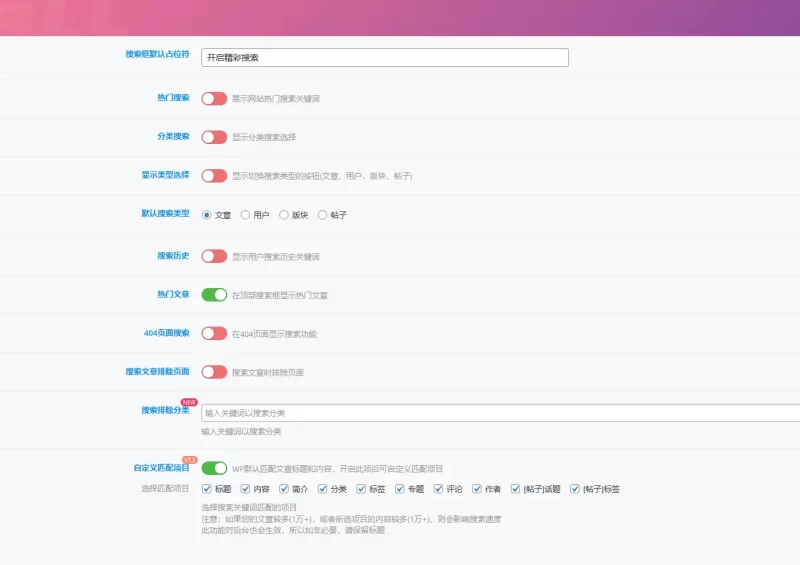This screenshot has width=800, height=565.
Task: Click the NEW badge beside 搜索排除分类
Action: pos(189,402)
